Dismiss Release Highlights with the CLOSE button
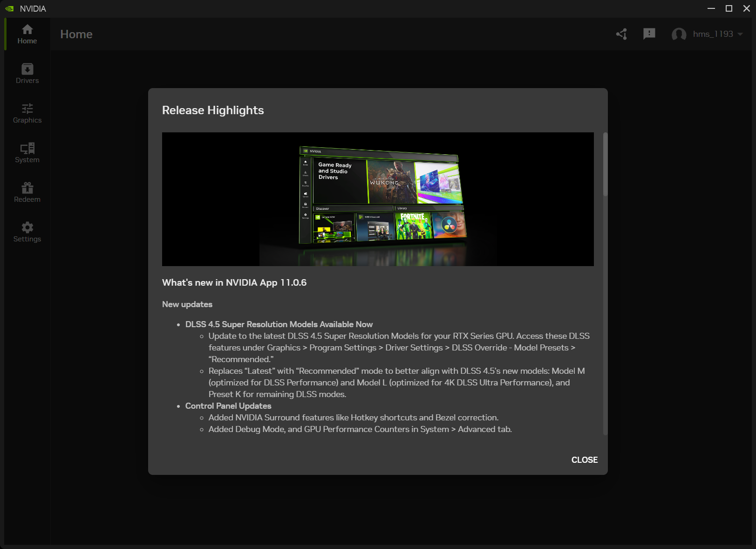This screenshot has width=756, height=549. pyautogui.click(x=584, y=460)
